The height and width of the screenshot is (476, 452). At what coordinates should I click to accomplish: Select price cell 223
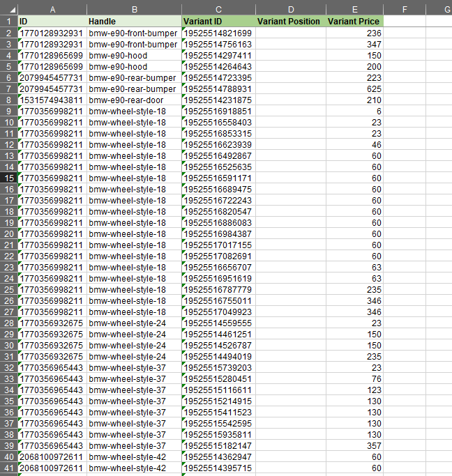tap(355, 78)
